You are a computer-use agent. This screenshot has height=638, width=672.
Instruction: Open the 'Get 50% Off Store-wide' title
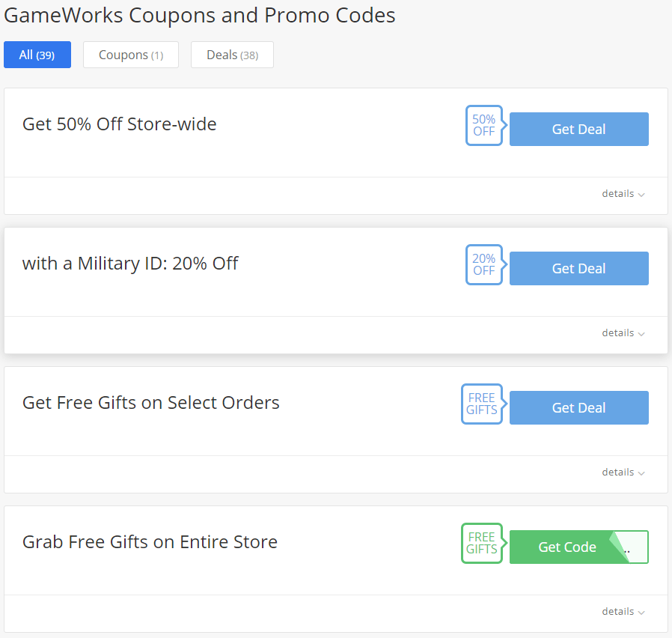tap(120, 124)
